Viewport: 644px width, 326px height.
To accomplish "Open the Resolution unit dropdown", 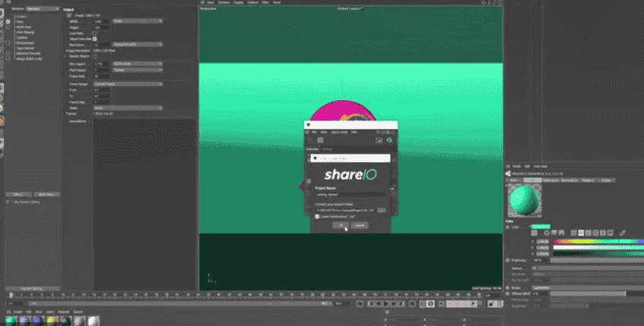I will (x=137, y=44).
